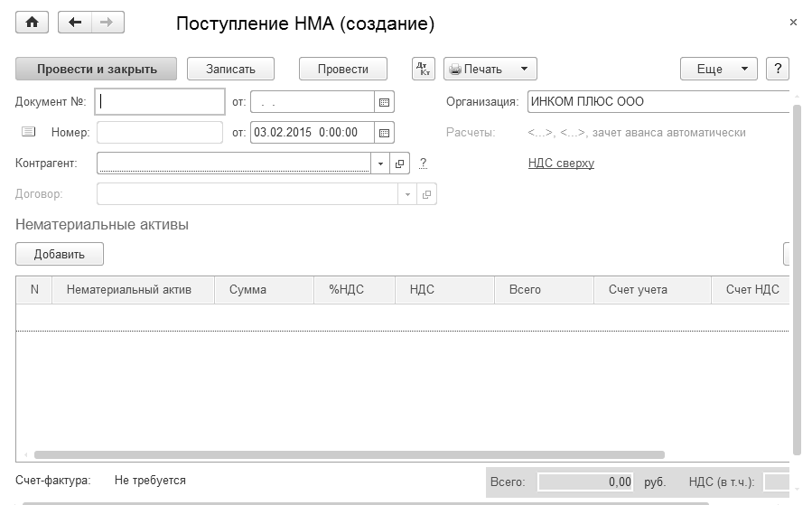Click the Провести button
Viewport: 812px width, 505px height.
click(x=343, y=69)
